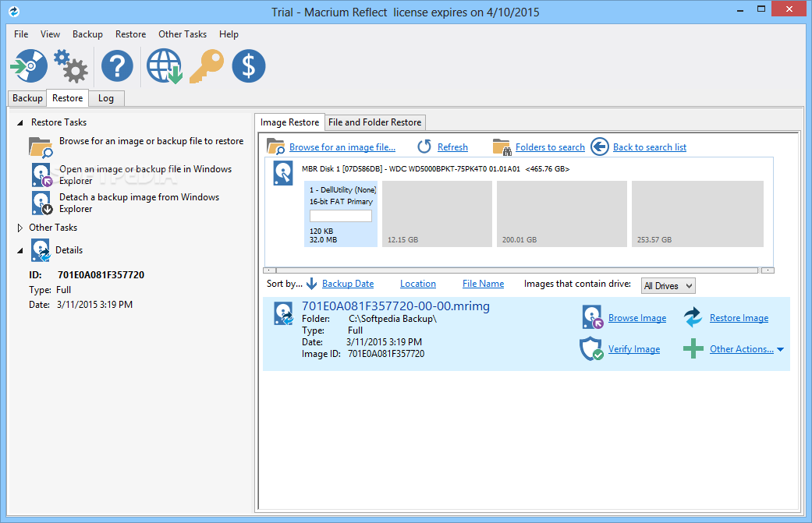
Task: Click the Restore Image arrows icon
Action: [693, 317]
